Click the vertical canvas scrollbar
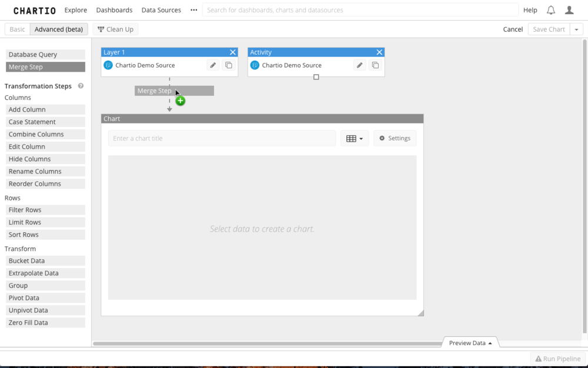The height and width of the screenshot is (368, 588). [x=584, y=186]
